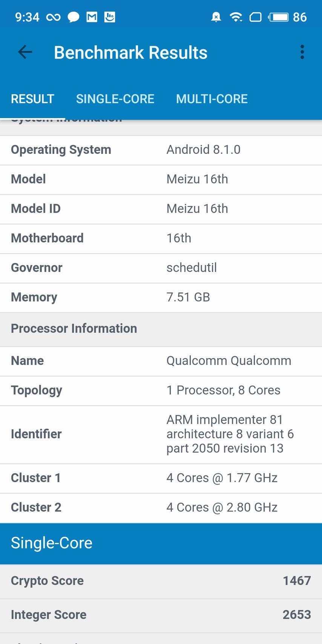
Task: Tap the Processor Information header
Action: click(x=161, y=329)
